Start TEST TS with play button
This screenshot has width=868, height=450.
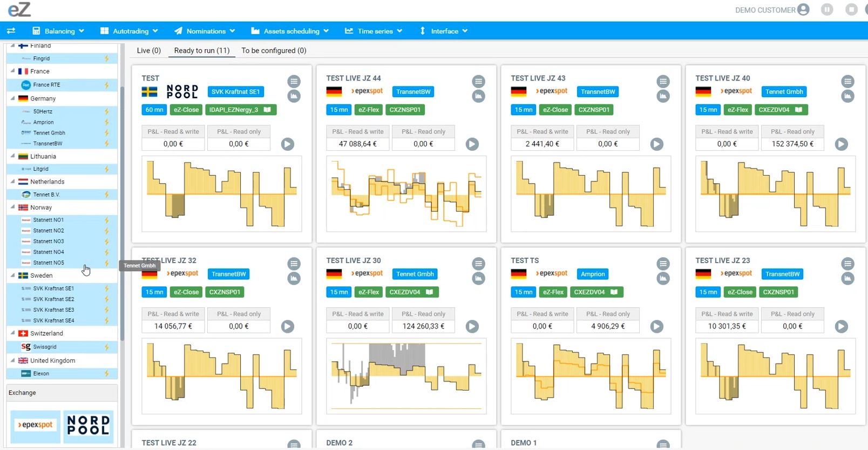(x=657, y=326)
